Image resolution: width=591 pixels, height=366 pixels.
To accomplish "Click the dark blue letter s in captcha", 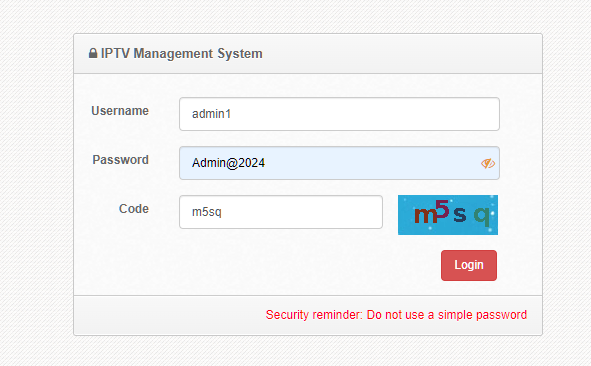I will tap(459, 214).
